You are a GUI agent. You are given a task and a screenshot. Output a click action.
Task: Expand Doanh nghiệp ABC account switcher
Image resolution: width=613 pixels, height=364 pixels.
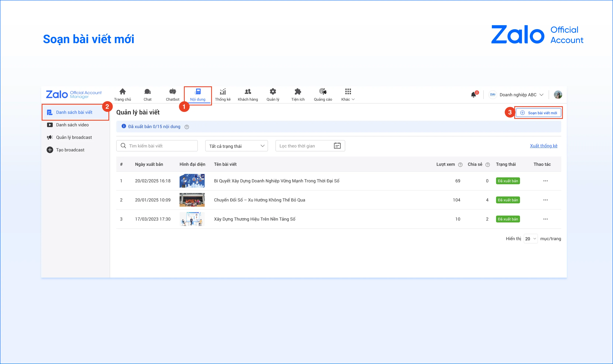click(x=518, y=95)
